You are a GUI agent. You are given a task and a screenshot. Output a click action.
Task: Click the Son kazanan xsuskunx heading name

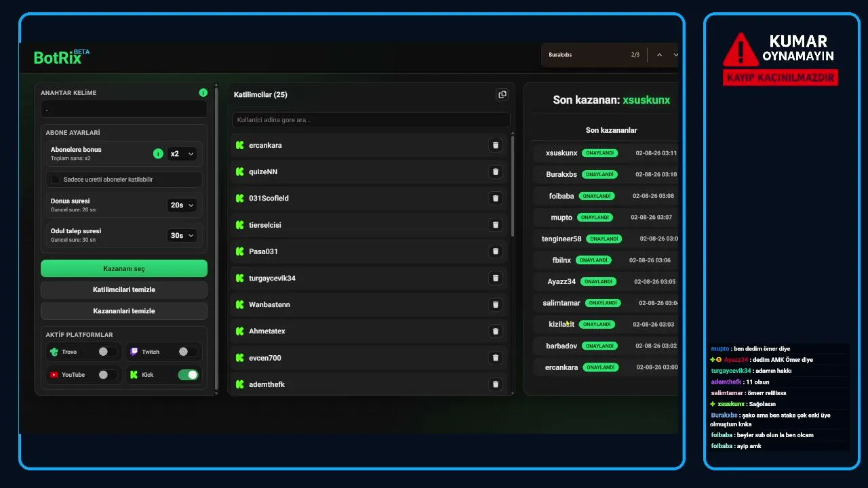[x=646, y=100]
